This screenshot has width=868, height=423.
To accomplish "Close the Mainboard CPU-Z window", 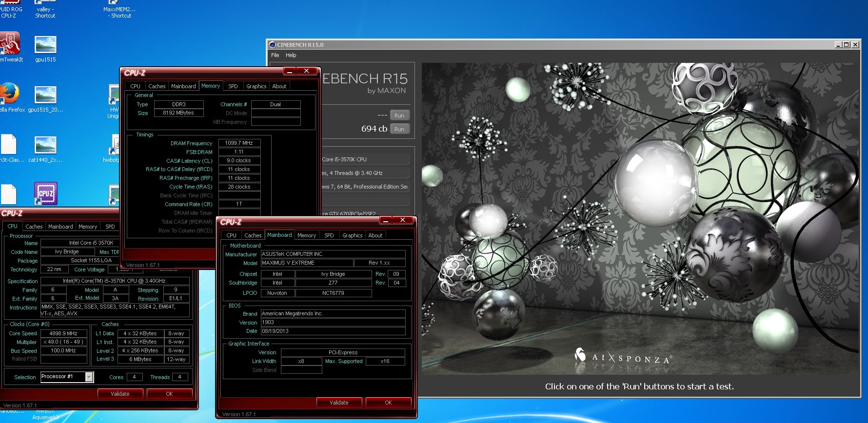I will click(403, 220).
